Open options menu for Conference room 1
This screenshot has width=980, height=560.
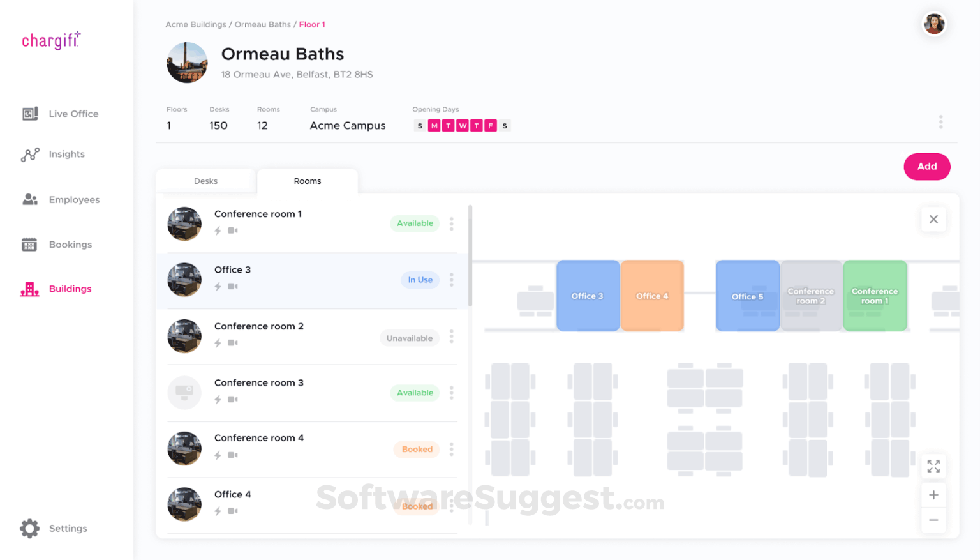[452, 223]
